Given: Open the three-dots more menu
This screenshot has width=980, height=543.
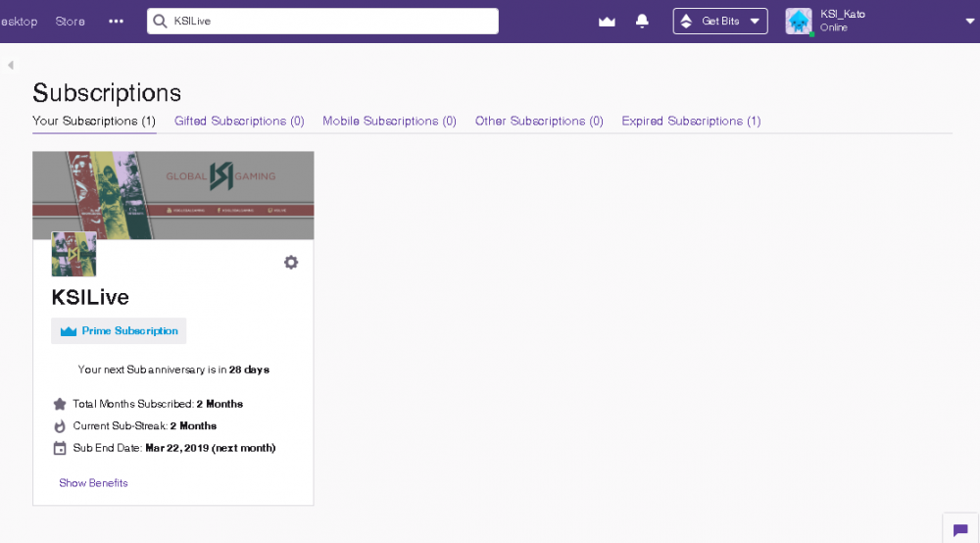Looking at the screenshot, I should (x=116, y=22).
